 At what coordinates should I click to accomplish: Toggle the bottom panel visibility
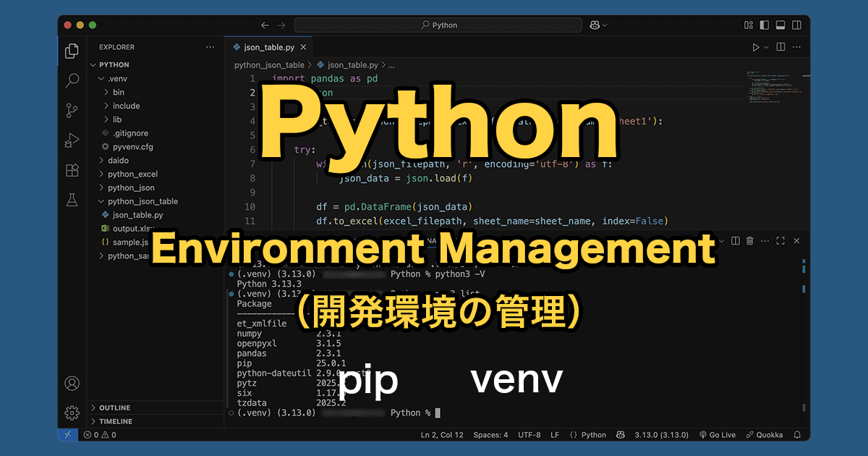780,25
